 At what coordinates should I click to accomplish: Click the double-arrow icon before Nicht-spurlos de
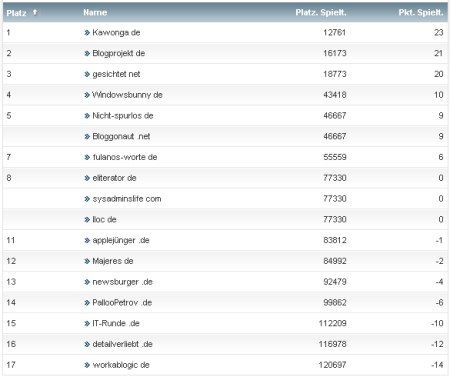(x=87, y=116)
